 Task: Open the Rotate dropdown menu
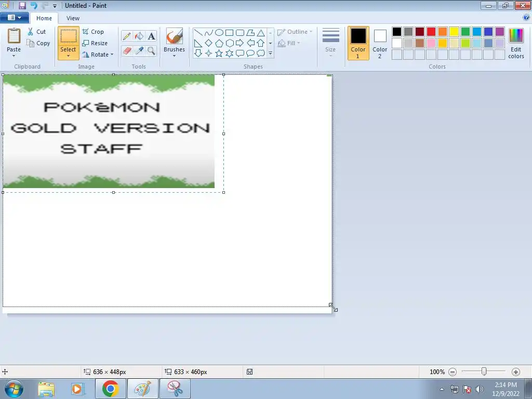click(x=98, y=54)
